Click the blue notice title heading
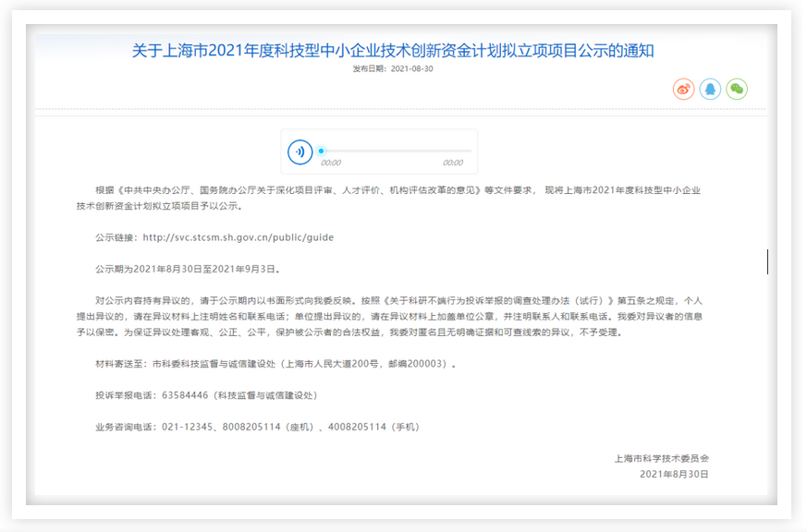The width and height of the screenshot is (807, 532). tap(393, 50)
